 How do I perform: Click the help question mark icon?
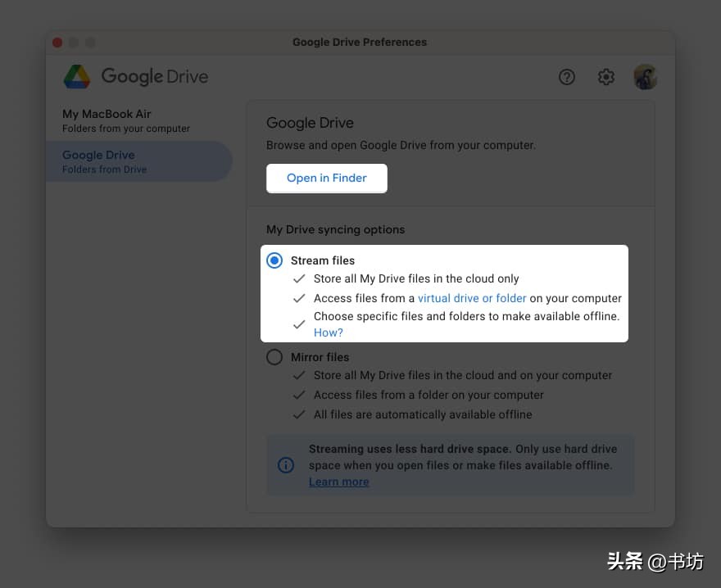[x=567, y=76]
